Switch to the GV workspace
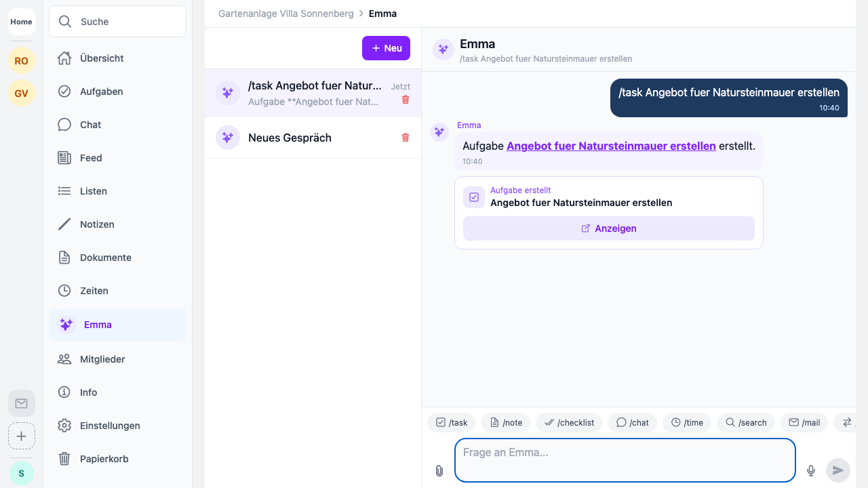This screenshot has height=488, width=868. pos(22,94)
